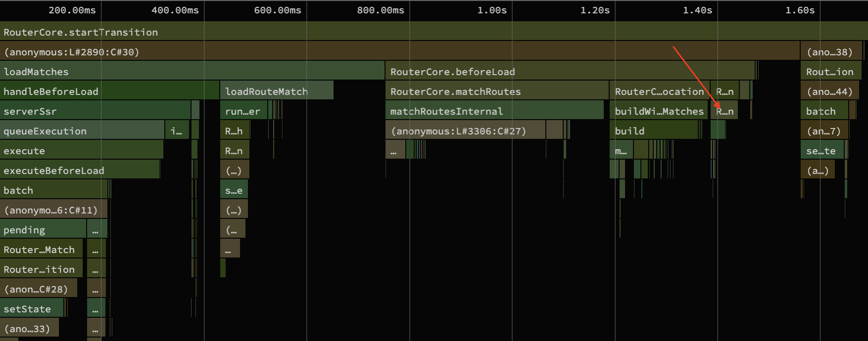Click the 400.00ms time ruler label
The height and width of the screenshot is (341, 868).
point(175,10)
